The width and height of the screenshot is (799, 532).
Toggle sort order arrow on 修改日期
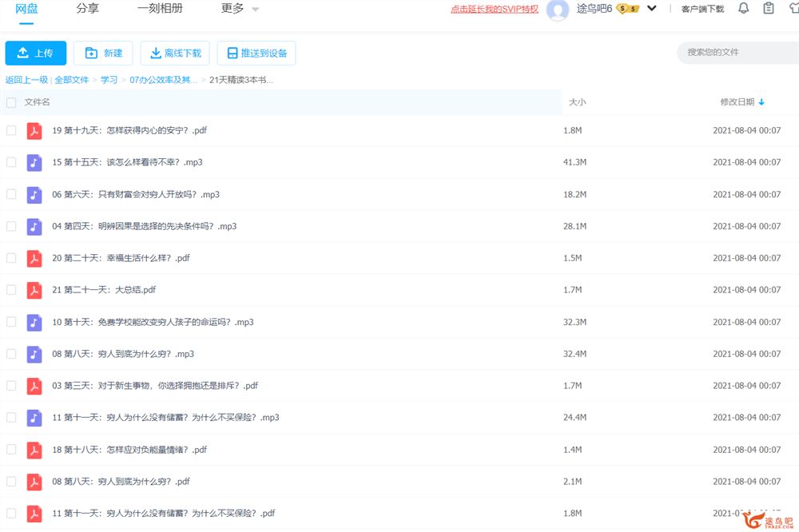[761, 102]
